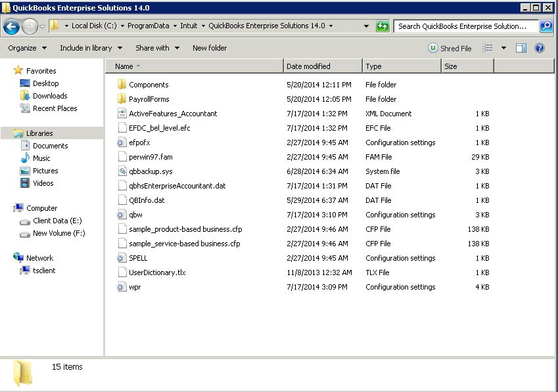The width and height of the screenshot is (558, 392).
Task: Click the Change your view icon
Action: click(488, 48)
